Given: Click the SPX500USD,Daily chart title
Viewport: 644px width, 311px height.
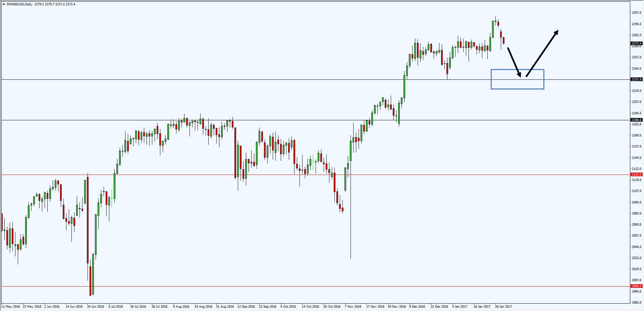Looking at the screenshot, I should (x=19, y=4).
